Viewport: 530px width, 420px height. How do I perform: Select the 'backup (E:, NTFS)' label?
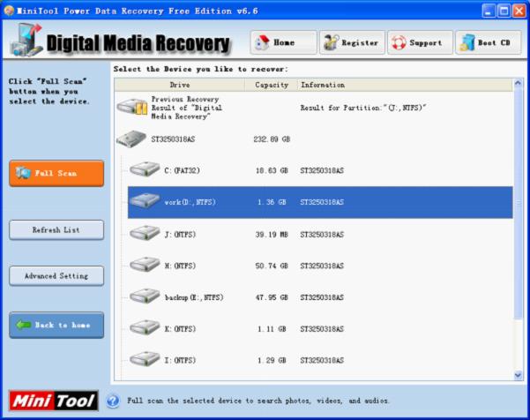(194, 297)
